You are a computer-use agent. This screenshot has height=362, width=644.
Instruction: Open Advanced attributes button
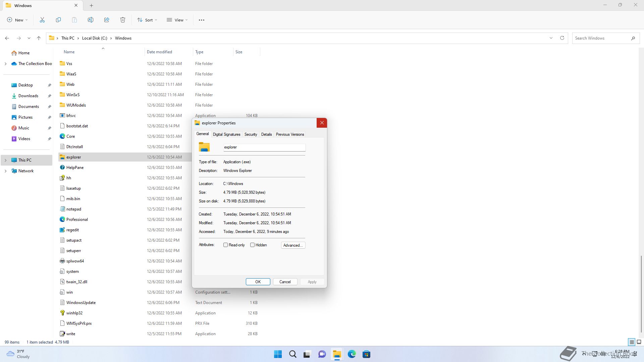pyautogui.click(x=293, y=245)
